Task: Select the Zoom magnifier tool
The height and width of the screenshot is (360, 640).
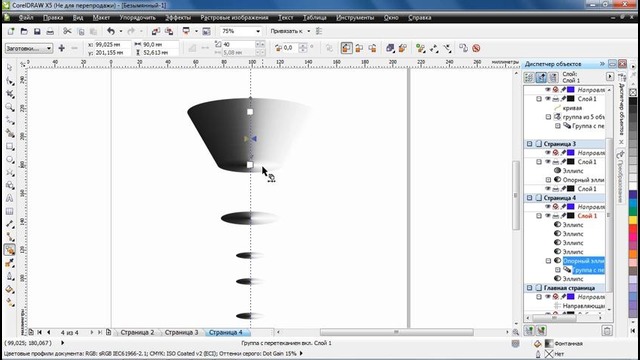Action: 10,107
